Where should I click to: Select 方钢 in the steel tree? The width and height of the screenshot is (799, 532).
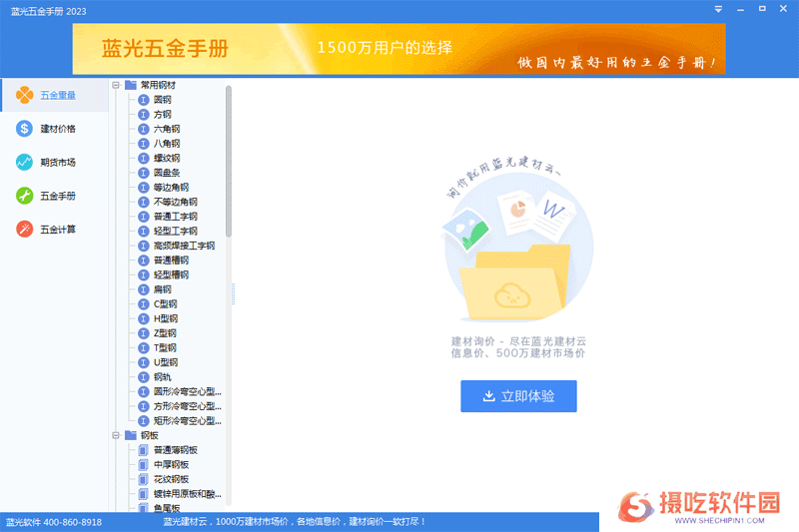pos(163,115)
